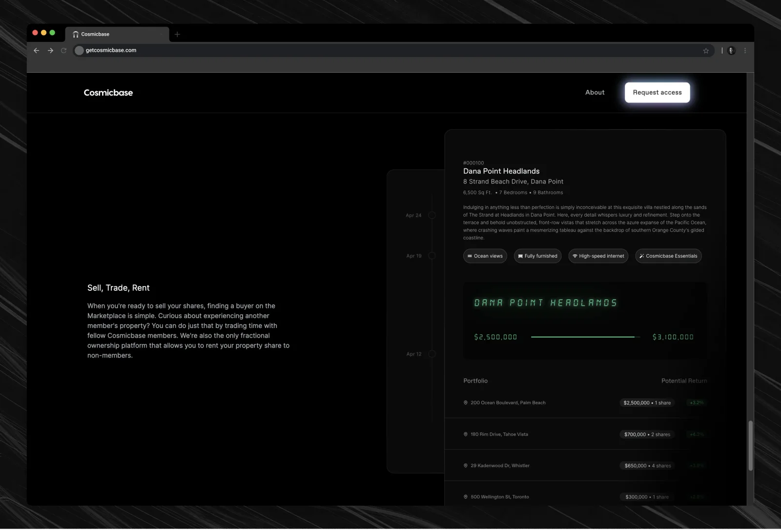Click the 180 Rim Drive, Tahoe Vista row

(585, 434)
